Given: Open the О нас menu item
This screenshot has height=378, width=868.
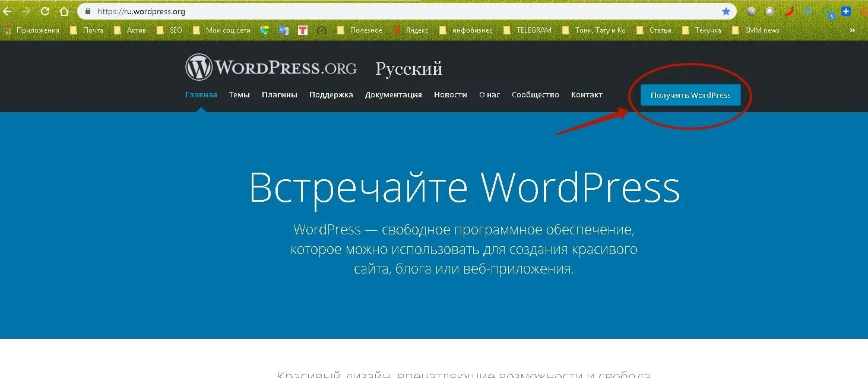Looking at the screenshot, I should pos(490,95).
